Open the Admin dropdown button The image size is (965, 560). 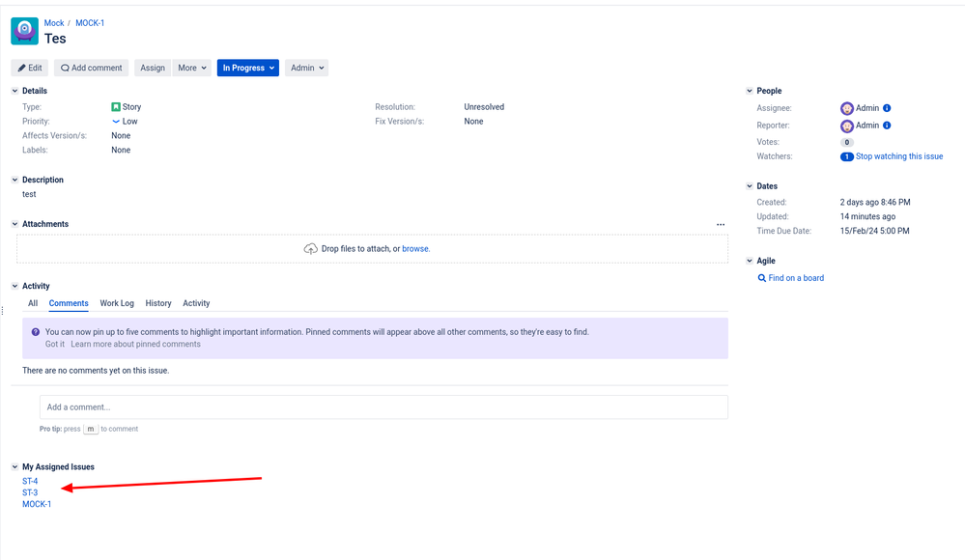click(306, 68)
